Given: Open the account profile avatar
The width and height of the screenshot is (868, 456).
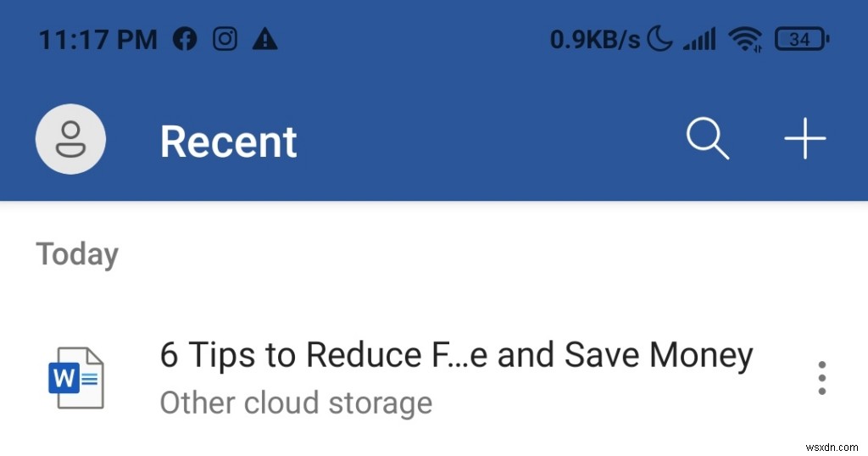Looking at the screenshot, I should click(70, 140).
